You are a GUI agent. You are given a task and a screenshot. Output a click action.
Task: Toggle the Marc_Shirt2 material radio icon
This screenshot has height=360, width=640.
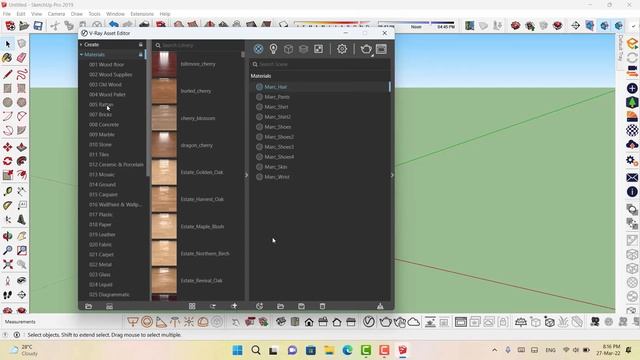259,117
